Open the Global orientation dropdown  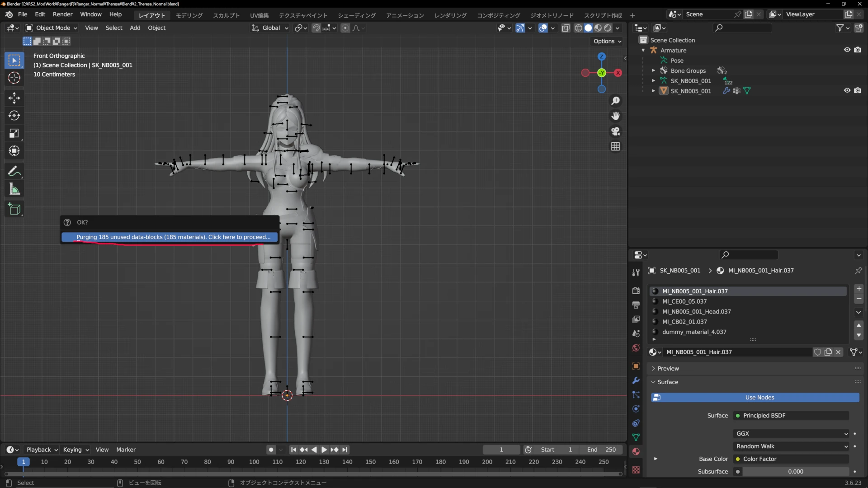point(270,28)
